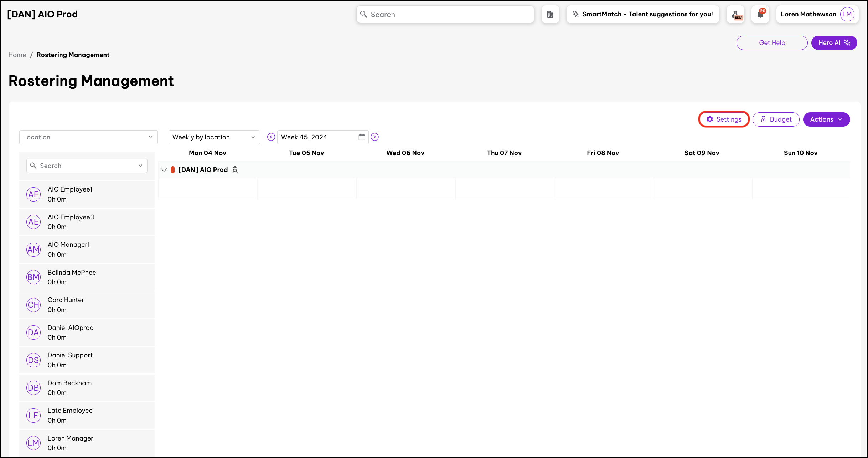Open roster Settings
This screenshot has width=868, height=458.
pos(724,119)
